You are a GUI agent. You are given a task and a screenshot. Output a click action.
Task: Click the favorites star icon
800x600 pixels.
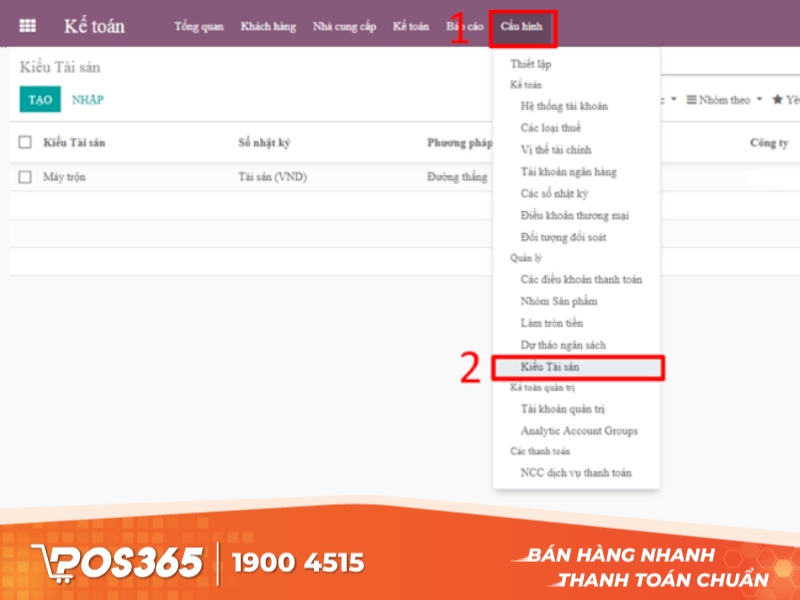tap(778, 100)
